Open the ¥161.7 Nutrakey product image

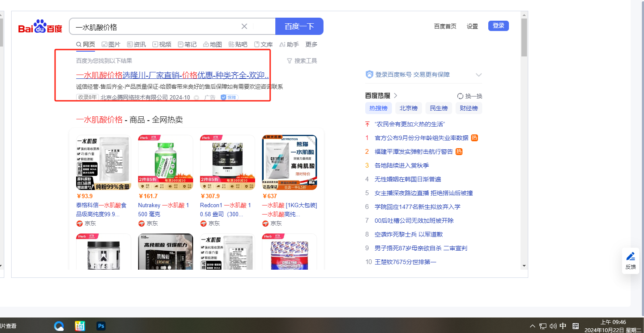tap(166, 162)
